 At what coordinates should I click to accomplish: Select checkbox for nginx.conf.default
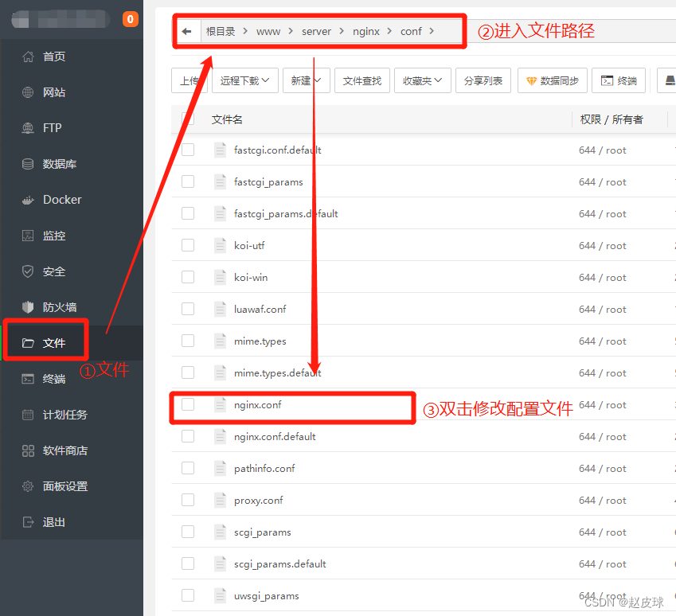tap(188, 436)
